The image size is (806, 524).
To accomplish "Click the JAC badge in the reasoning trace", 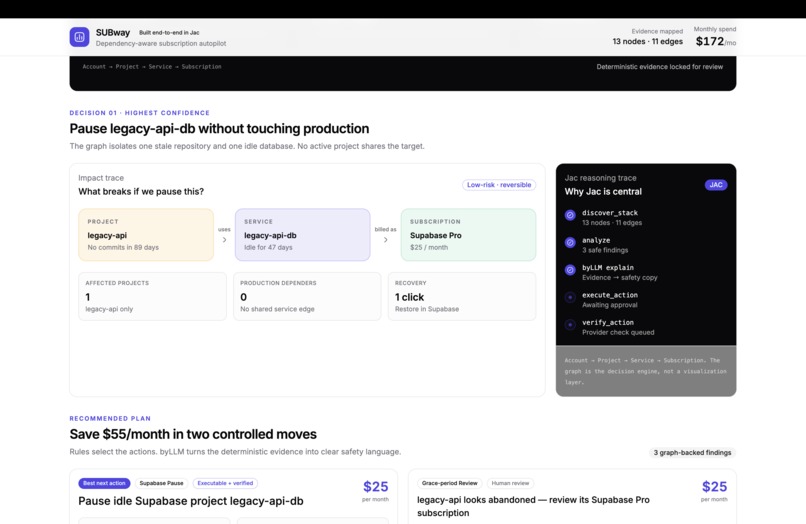I will tap(716, 185).
